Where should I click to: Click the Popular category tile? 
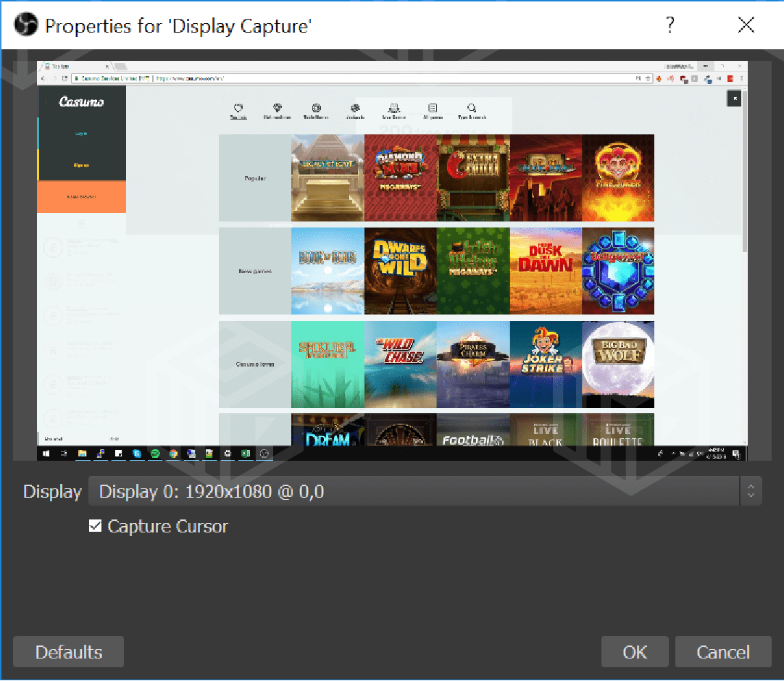255,177
